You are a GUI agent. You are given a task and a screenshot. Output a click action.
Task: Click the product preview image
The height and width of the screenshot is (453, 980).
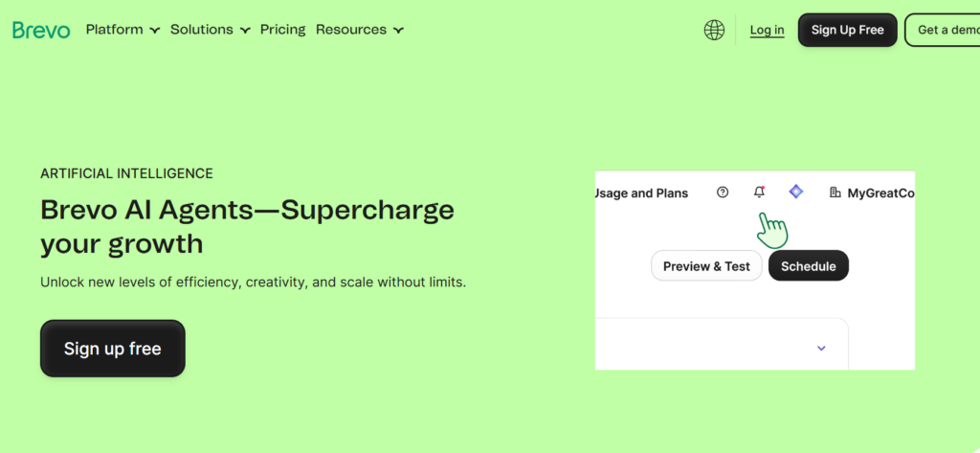754,270
